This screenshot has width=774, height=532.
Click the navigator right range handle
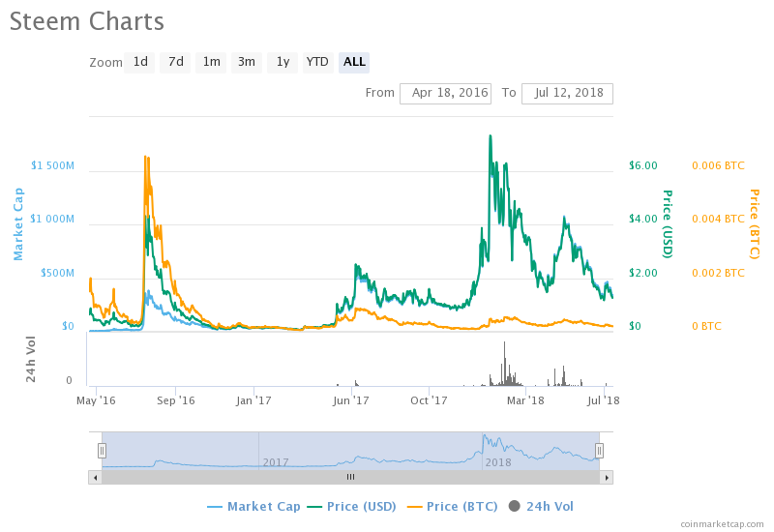click(x=599, y=451)
